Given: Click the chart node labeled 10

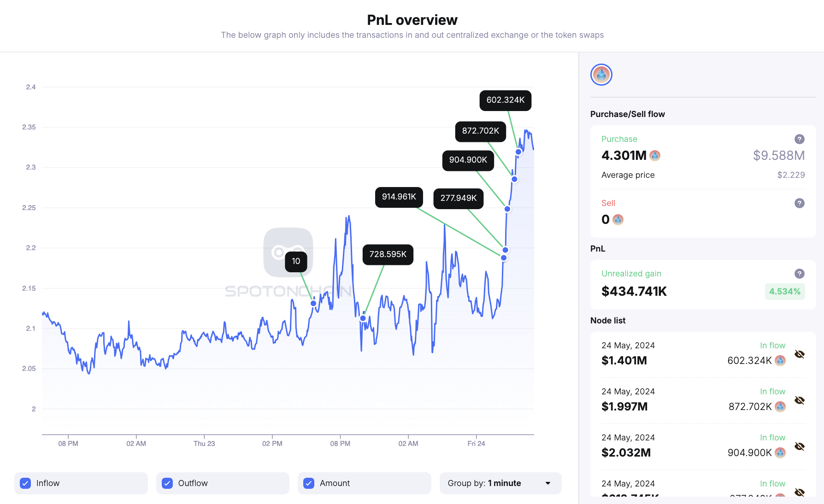Looking at the screenshot, I should [x=296, y=262].
